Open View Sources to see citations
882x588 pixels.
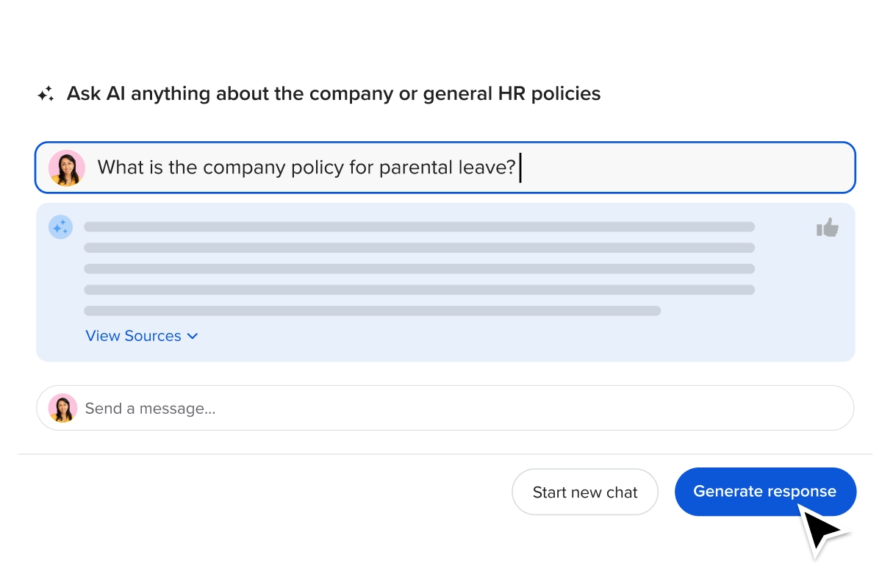click(133, 336)
